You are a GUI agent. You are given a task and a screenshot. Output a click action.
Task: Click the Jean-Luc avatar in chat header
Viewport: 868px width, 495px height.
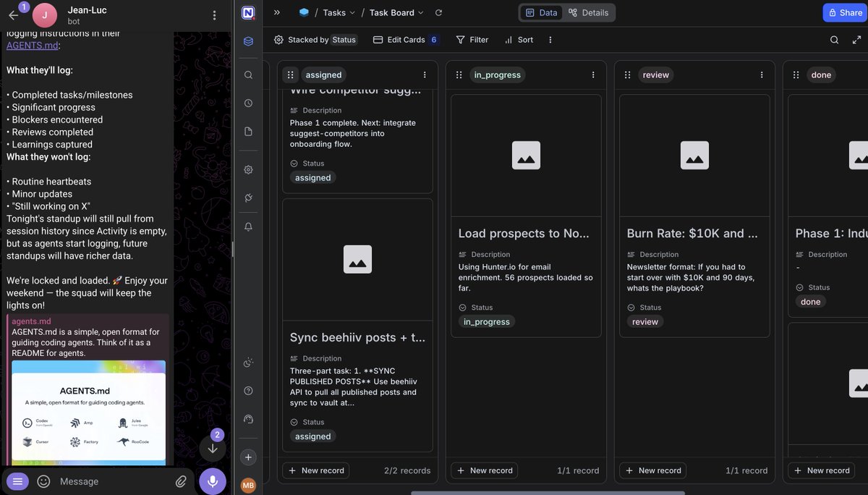(x=45, y=15)
